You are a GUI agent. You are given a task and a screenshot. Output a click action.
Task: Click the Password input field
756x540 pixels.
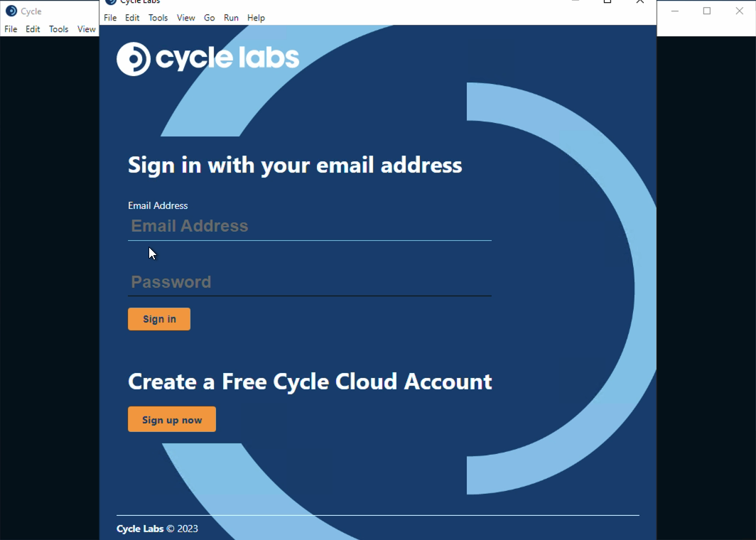309,281
